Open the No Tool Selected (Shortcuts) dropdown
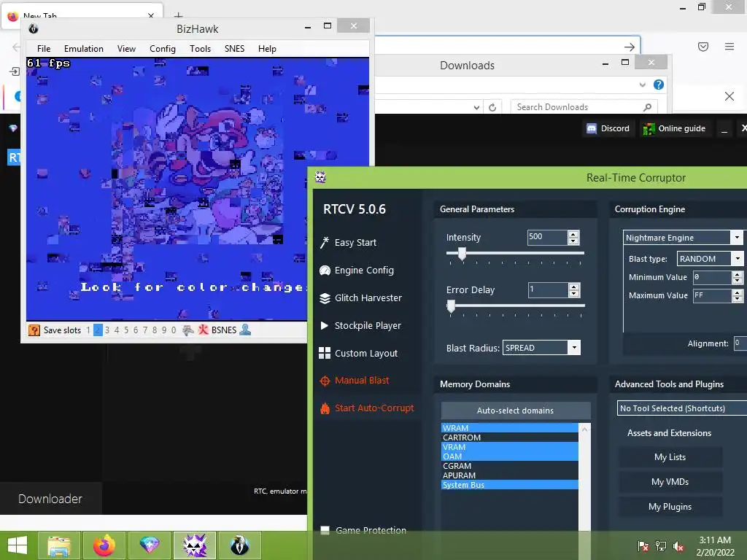This screenshot has width=747, height=560. coord(682,408)
